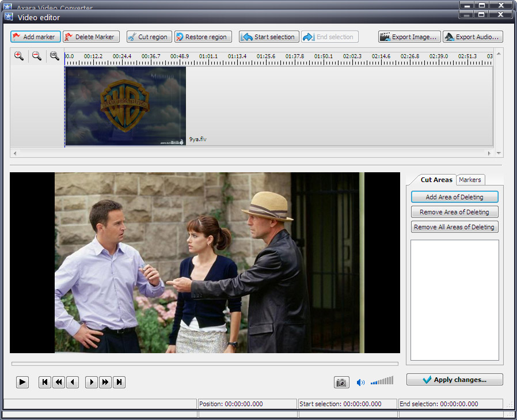This screenshot has width=517, height=420.
Task: Adjust the volume level bars
Action: coord(382,381)
